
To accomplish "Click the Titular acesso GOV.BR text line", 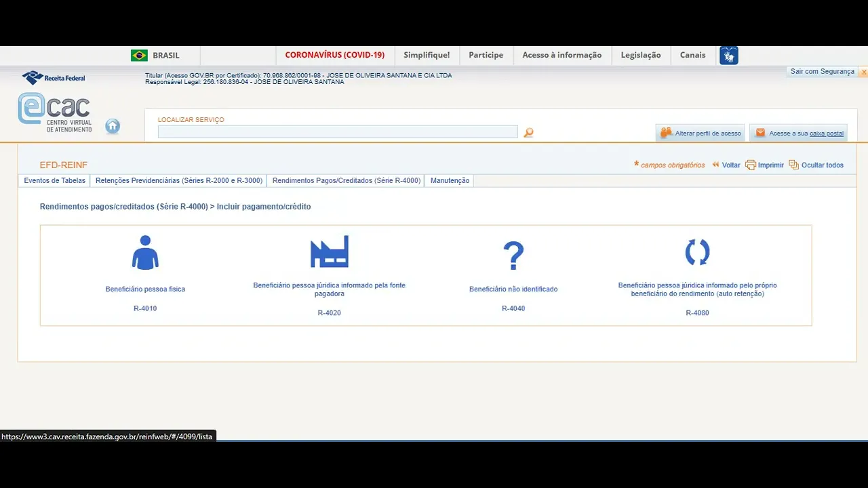I will click(x=298, y=75).
